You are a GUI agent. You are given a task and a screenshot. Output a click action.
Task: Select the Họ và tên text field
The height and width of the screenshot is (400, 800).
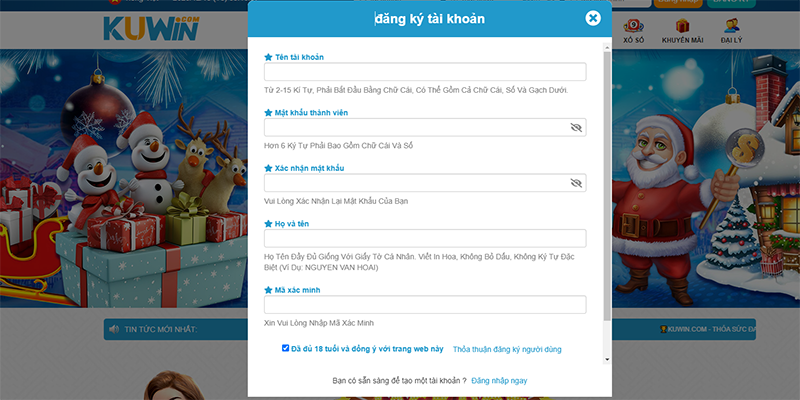point(425,238)
